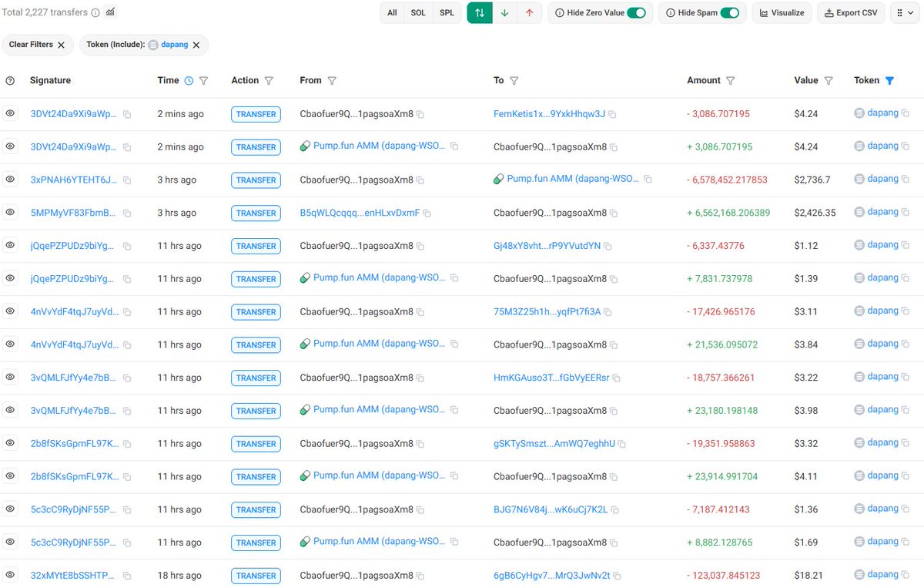Open the table settings dropdown at top right
This screenshot has width=924, height=588.
(x=906, y=12)
